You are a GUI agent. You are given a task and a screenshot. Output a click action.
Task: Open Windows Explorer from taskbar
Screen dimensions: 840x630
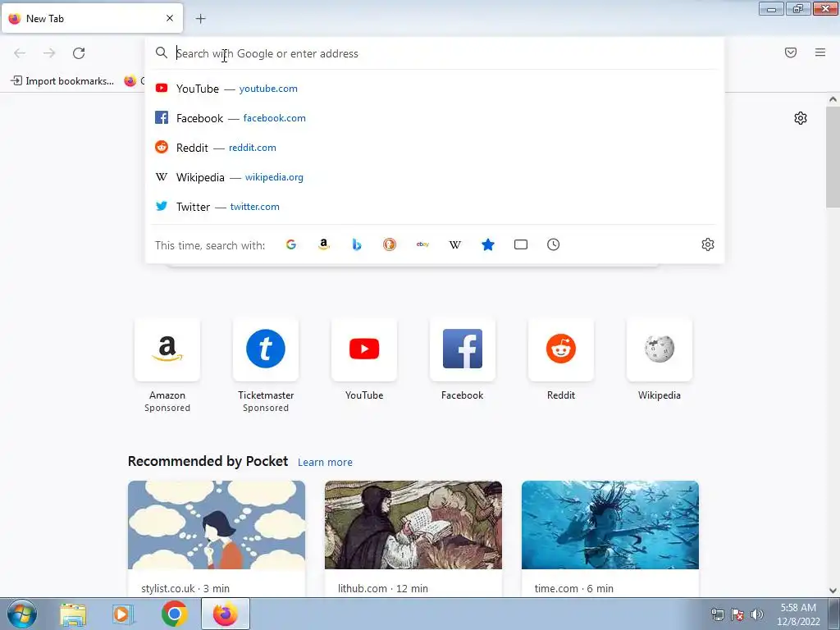click(x=73, y=614)
